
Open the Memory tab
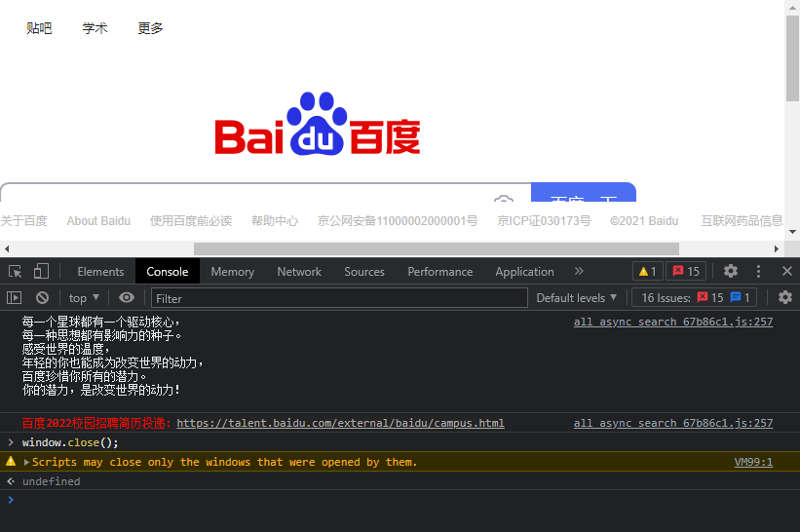click(233, 271)
